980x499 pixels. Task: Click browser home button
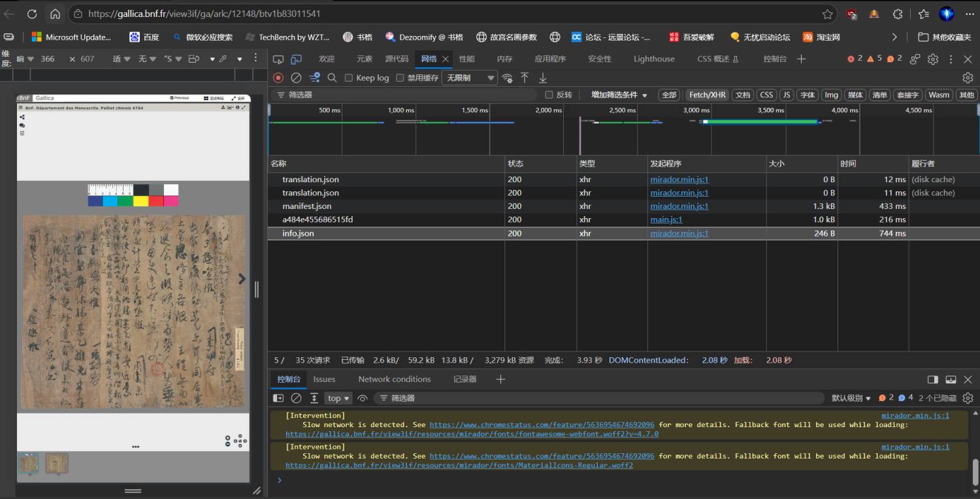pos(55,14)
